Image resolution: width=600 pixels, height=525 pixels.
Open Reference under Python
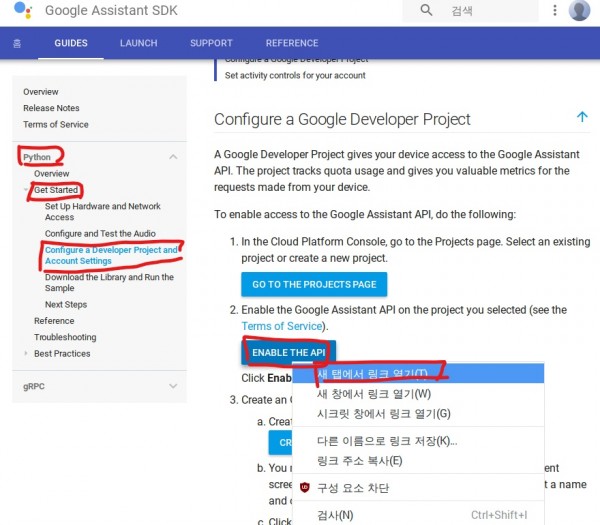pos(54,321)
